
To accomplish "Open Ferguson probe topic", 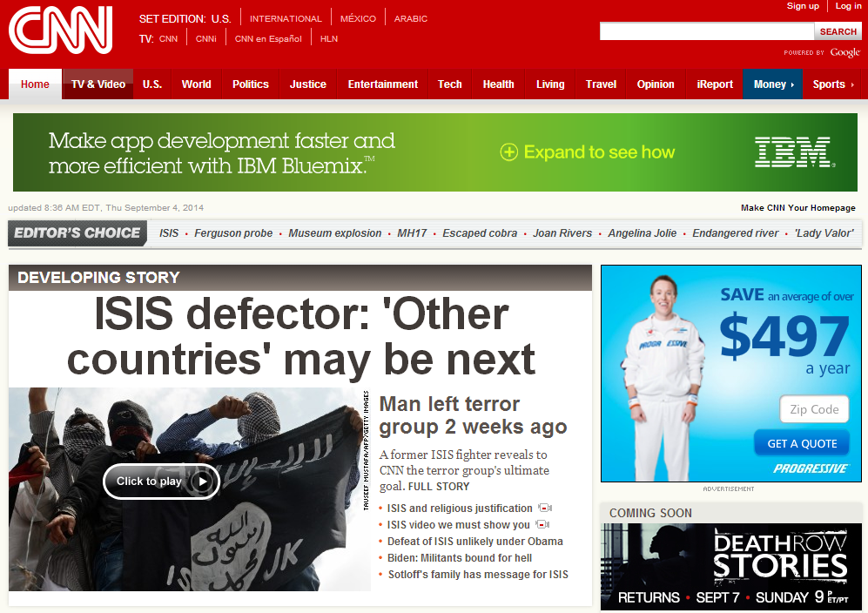I will (233, 233).
